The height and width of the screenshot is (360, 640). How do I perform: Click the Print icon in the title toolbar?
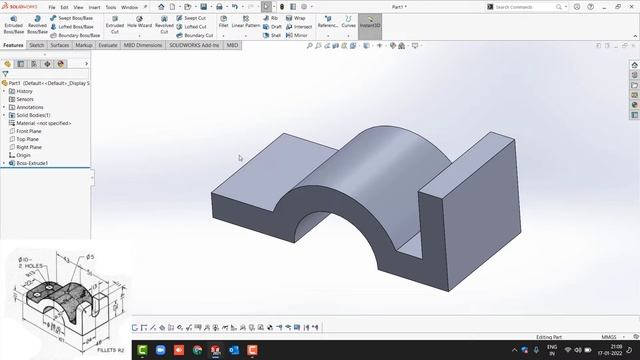point(219,7)
